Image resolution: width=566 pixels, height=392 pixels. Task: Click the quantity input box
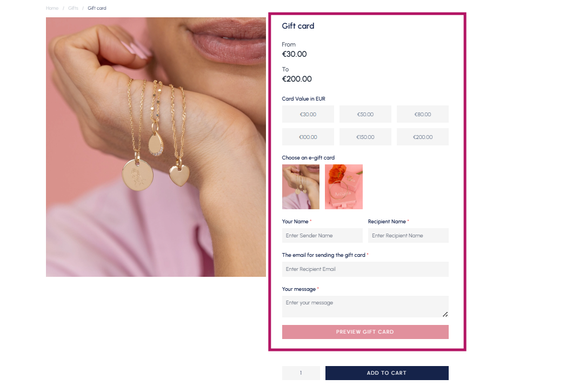[x=301, y=373]
